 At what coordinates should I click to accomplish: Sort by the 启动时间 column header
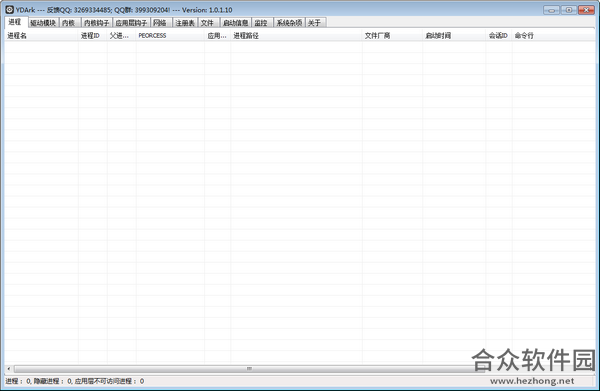coord(454,36)
